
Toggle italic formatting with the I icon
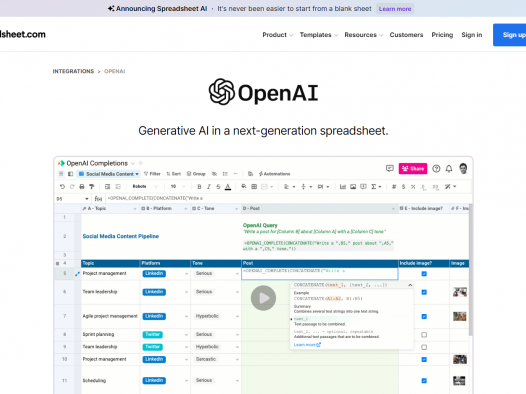(x=209, y=187)
